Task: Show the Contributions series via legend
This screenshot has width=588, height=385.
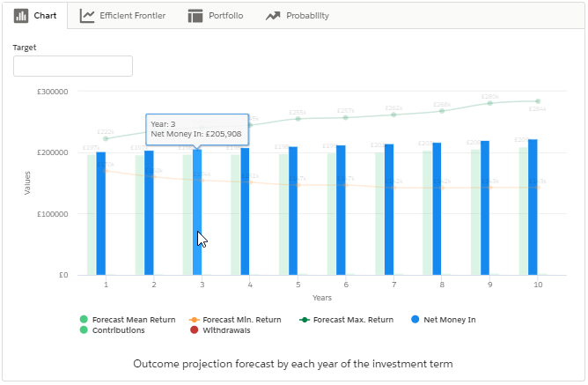Action: coord(117,330)
